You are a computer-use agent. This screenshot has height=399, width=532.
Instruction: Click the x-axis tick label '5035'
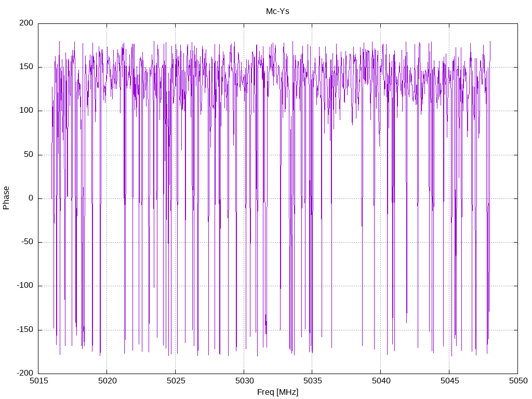(312, 381)
